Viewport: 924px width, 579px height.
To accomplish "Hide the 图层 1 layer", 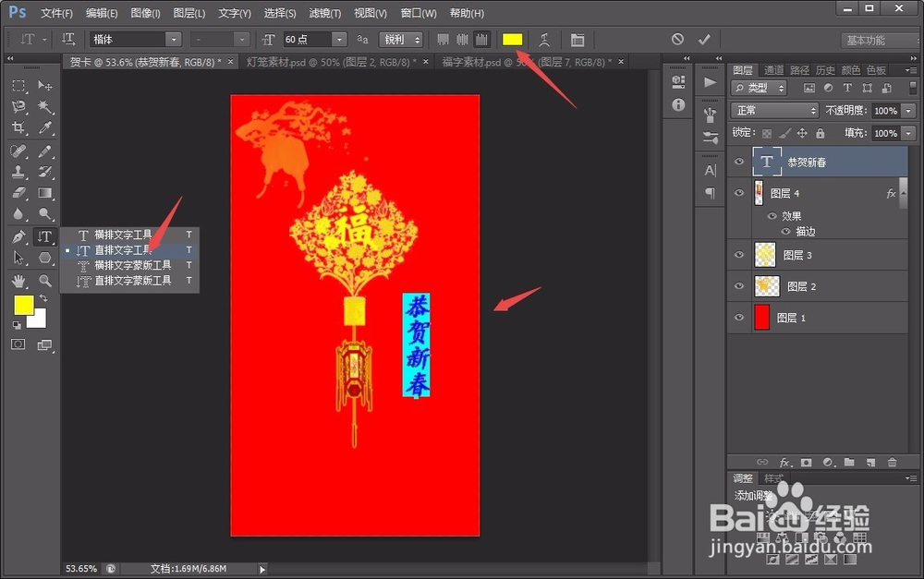I will tap(739, 318).
